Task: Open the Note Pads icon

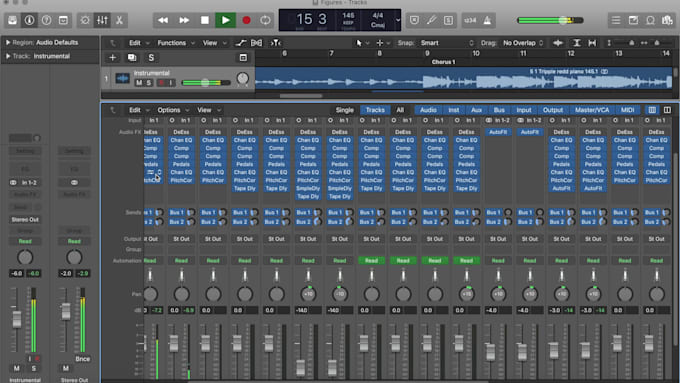Action: (x=633, y=20)
